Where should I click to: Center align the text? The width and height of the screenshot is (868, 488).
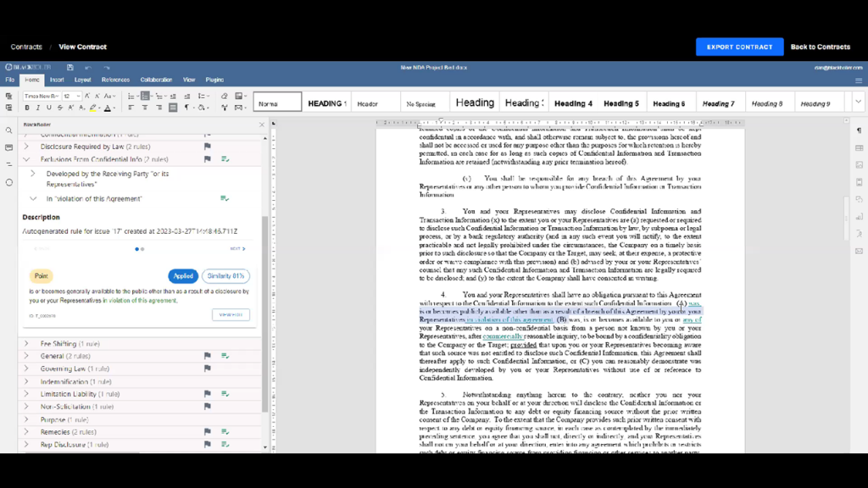point(145,108)
